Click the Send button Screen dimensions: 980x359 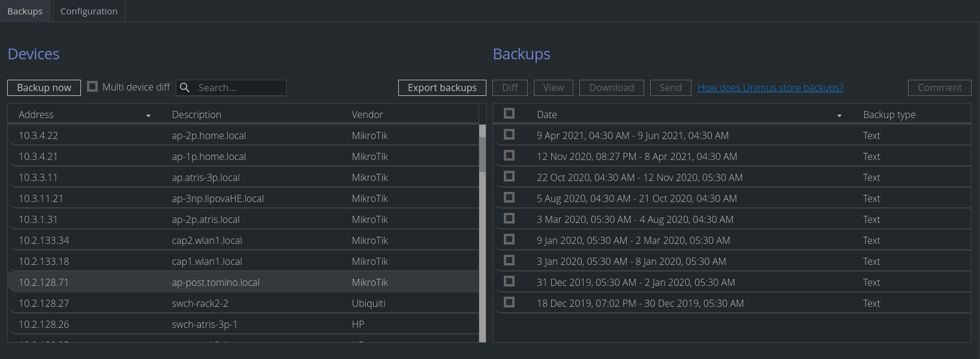coord(671,88)
